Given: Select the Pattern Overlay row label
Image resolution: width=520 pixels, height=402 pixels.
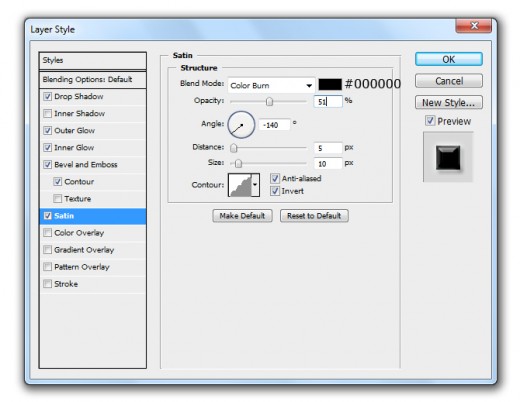Looking at the screenshot, I should (82, 267).
